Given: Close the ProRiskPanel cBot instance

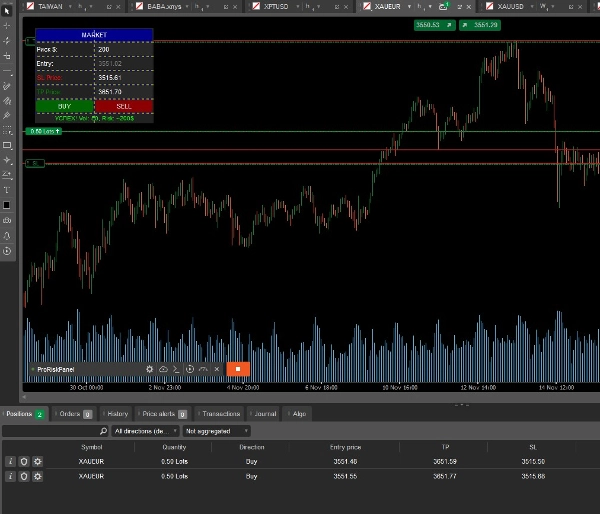Looking at the screenshot, I should [216, 369].
